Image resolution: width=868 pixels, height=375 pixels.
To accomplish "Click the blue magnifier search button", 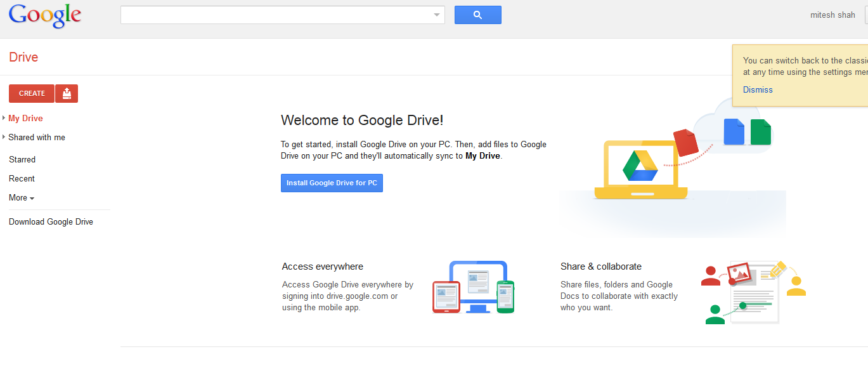I will [477, 15].
